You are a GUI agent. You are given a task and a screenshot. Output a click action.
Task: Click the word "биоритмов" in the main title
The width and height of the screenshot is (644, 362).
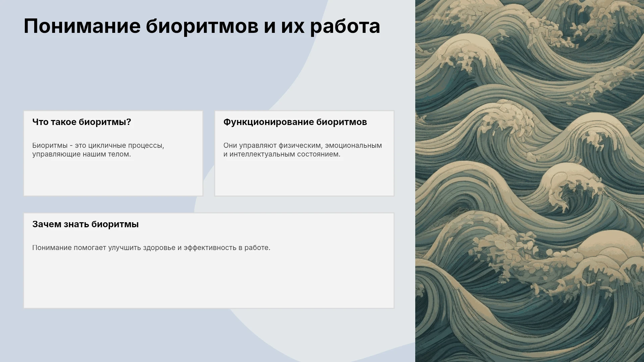pyautogui.click(x=202, y=27)
